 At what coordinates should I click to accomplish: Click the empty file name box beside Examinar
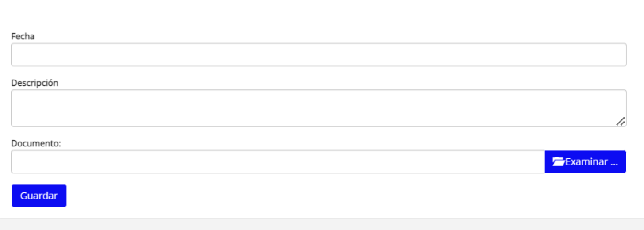tap(278, 162)
